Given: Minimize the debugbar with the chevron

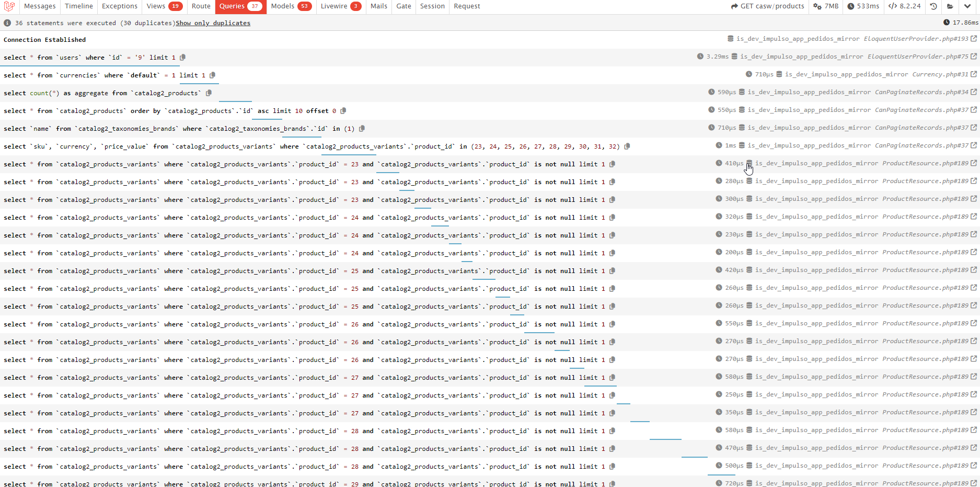Looking at the screenshot, I should click(967, 6).
